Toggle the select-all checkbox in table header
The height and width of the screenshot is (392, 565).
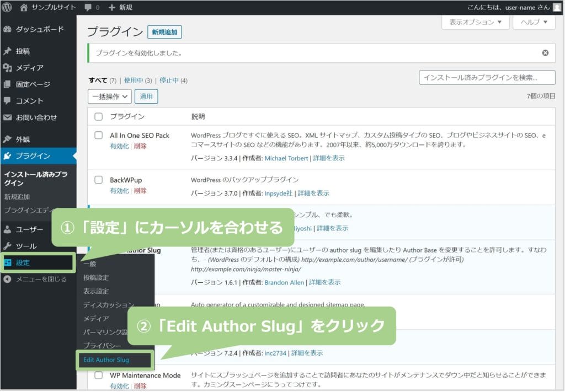coord(99,116)
